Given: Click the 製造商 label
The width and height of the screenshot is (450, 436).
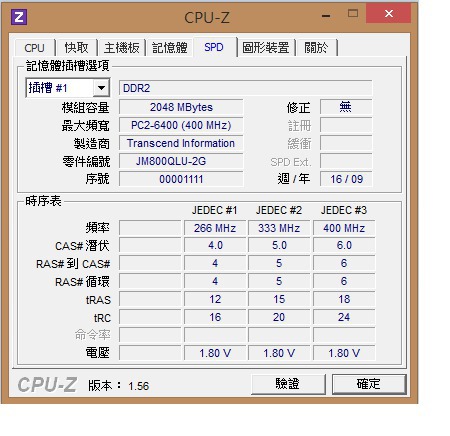Looking at the screenshot, I should tap(92, 144).
